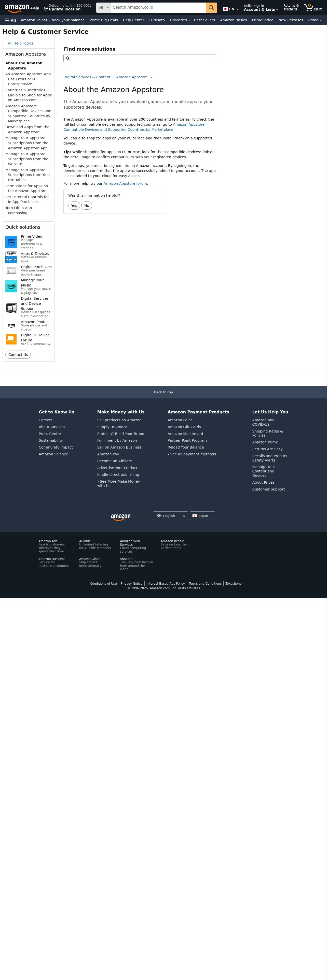Open Manage Your Appstore Subscriptions from Fire Tablet

pyautogui.click(x=28, y=175)
